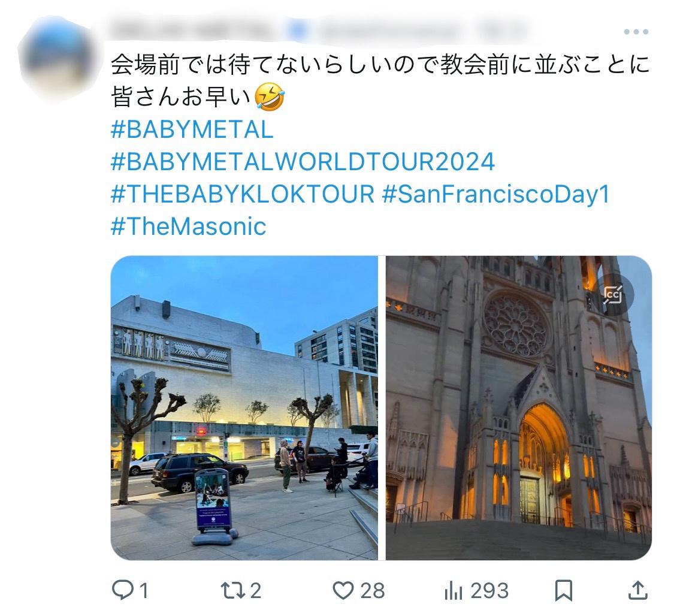The height and width of the screenshot is (616, 674).
Task: Click the reply count number 1
Action: tap(144, 591)
